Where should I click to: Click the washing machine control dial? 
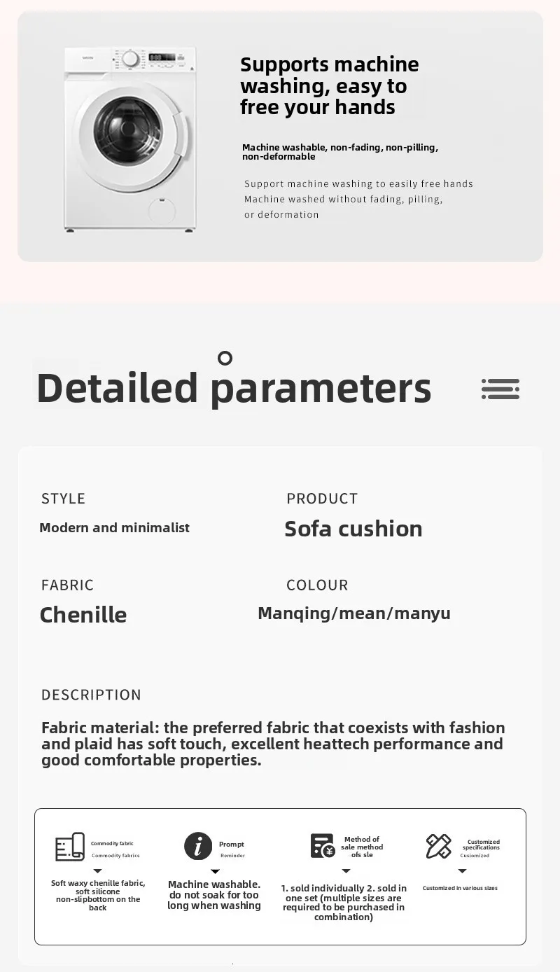(x=130, y=60)
